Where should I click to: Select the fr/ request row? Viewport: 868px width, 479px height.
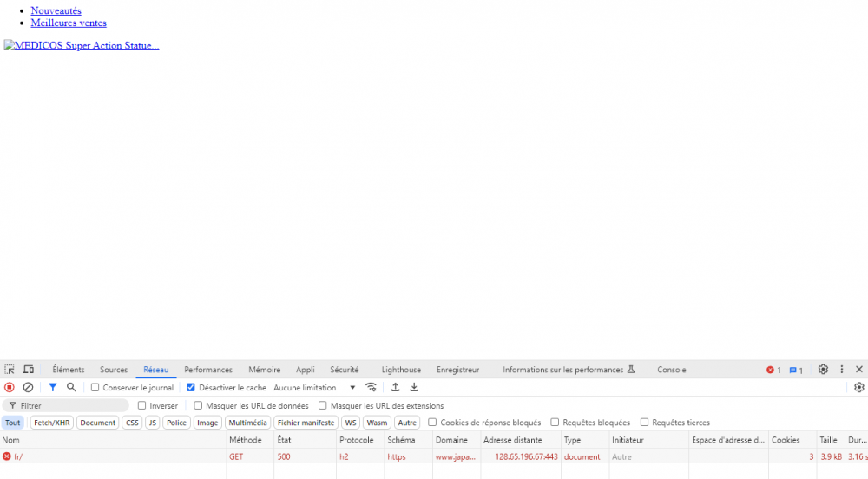click(434, 456)
